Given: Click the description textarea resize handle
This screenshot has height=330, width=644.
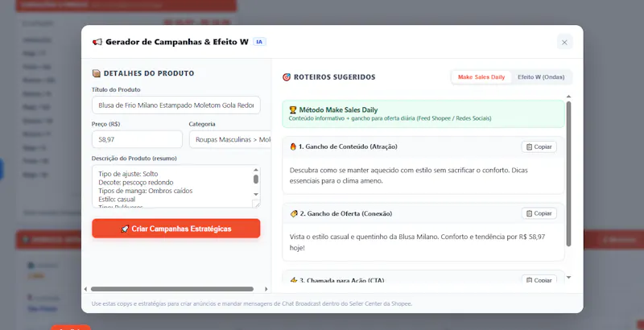Looking at the screenshot, I should tap(256, 204).
